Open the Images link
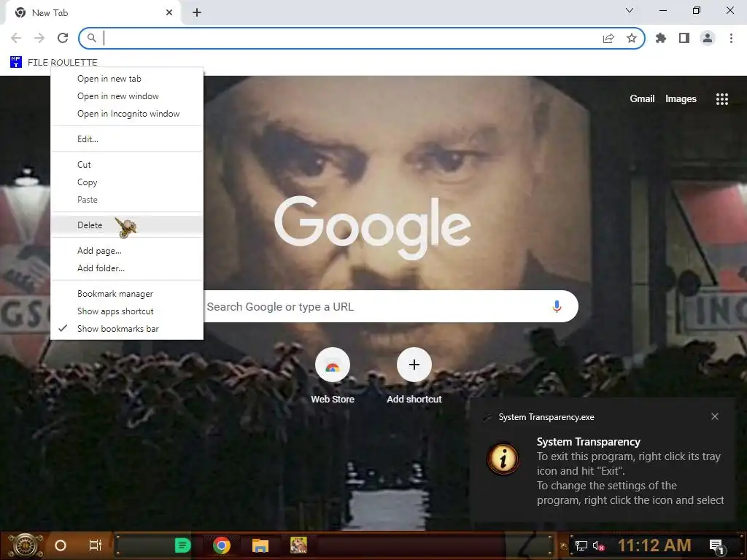Viewport: 747px width, 560px height. click(x=681, y=99)
